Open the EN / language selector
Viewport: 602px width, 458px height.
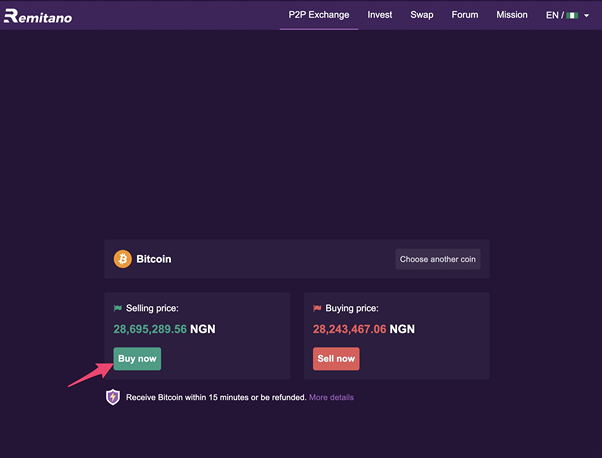(x=567, y=15)
